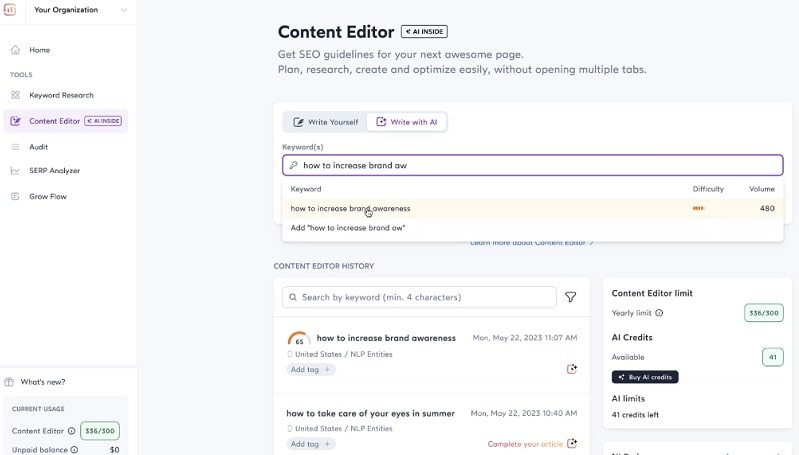Open What's new?
This screenshot has width=799, height=455.
[43, 382]
